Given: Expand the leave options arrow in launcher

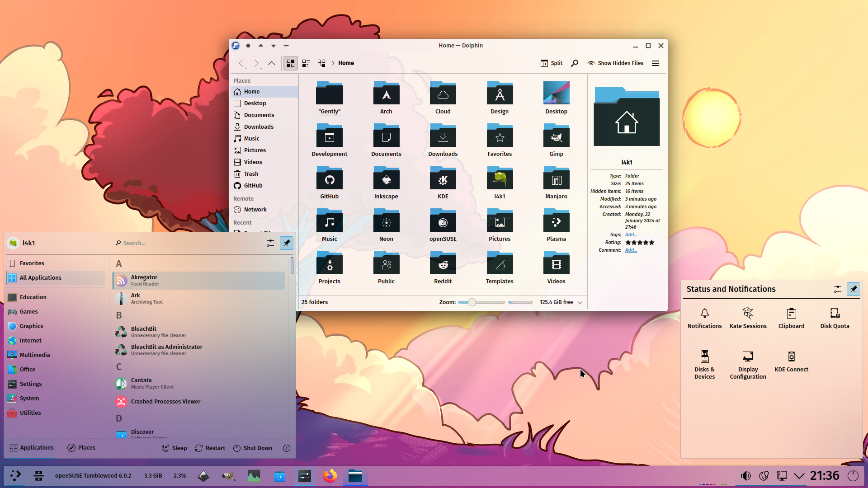Looking at the screenshot, I should 287,448.
